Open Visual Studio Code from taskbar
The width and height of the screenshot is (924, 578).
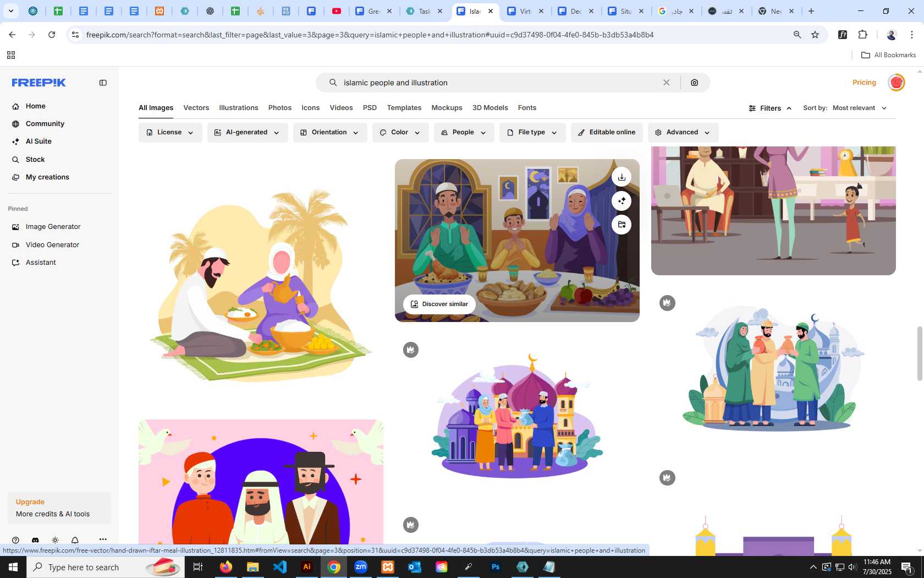[x=280, y=566]
